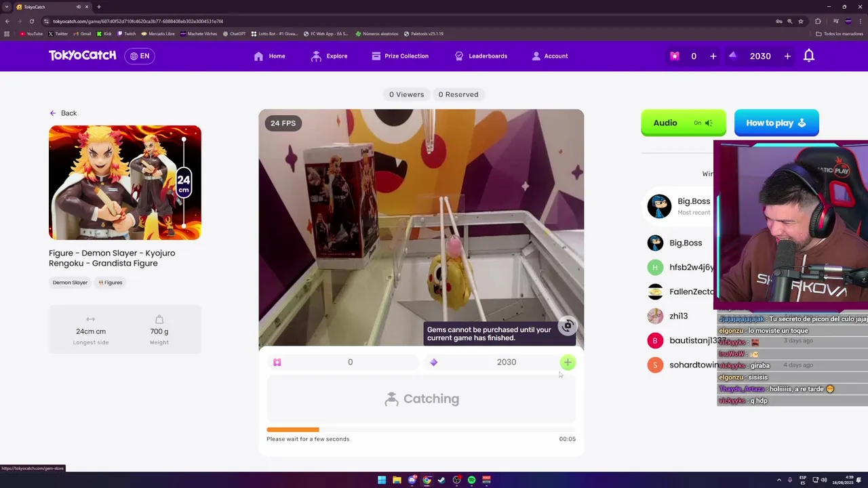Open the YouTube bookmark
868x488 pixels.
point(31,33)
